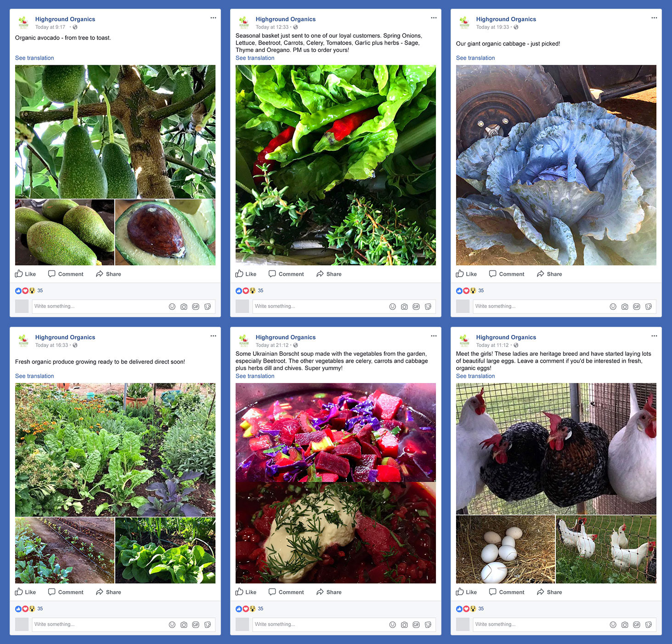Open Highground Organics page from cabbage post header
The image size is (672, 644).
click(506, 19)
